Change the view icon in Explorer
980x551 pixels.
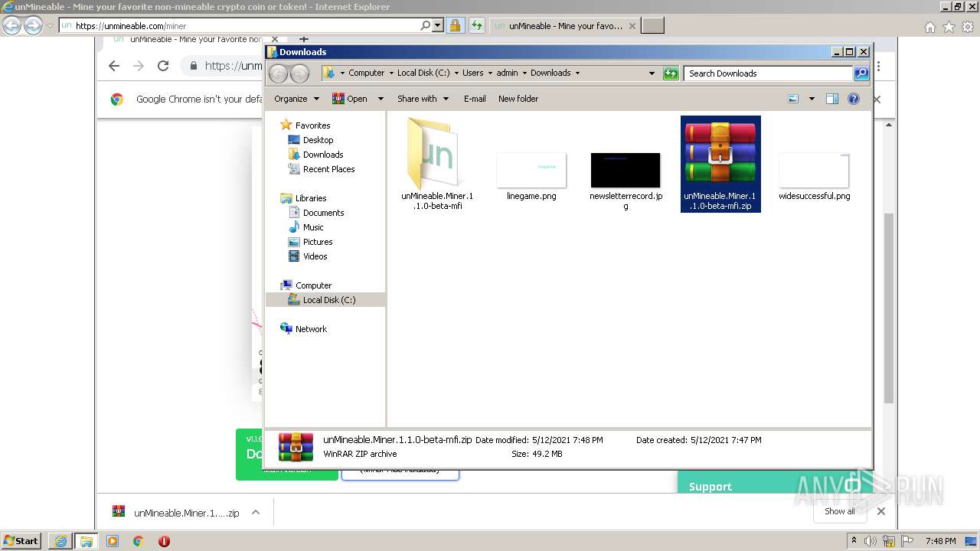click(793, 99)
